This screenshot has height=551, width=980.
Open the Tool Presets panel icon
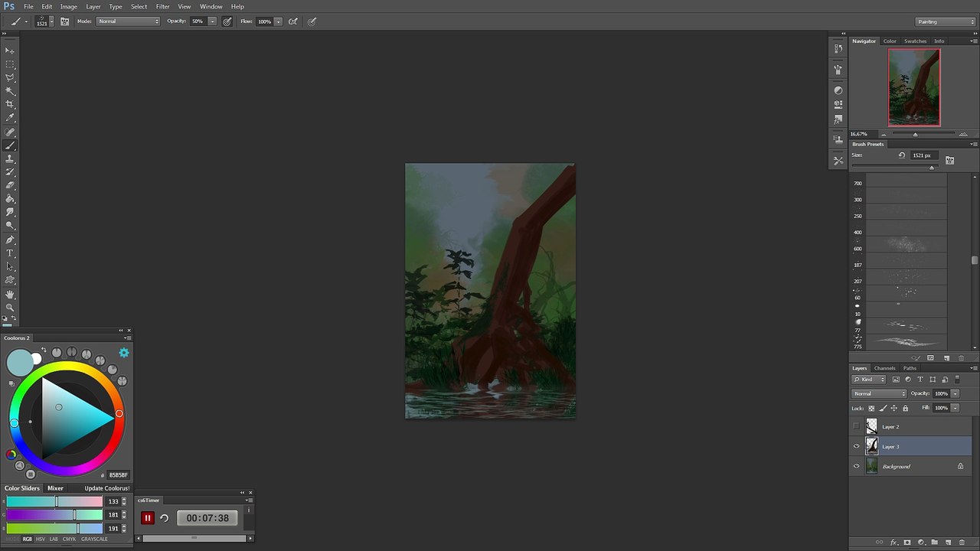tap(838, 161)
